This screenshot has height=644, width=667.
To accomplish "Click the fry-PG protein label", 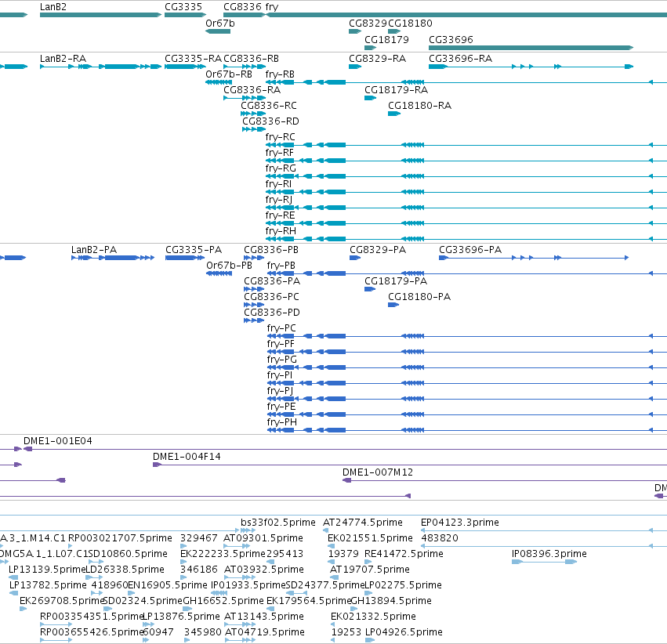I will tap(282, 360).
